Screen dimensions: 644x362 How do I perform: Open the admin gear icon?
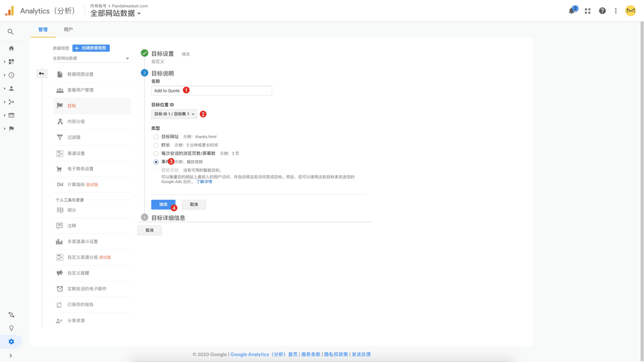11,341
